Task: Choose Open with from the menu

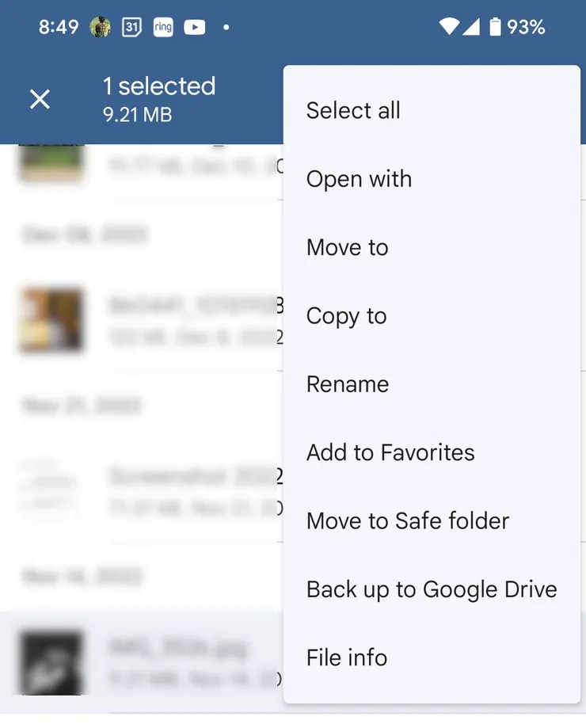Action: pyautogui.click(x=359, y=179)
